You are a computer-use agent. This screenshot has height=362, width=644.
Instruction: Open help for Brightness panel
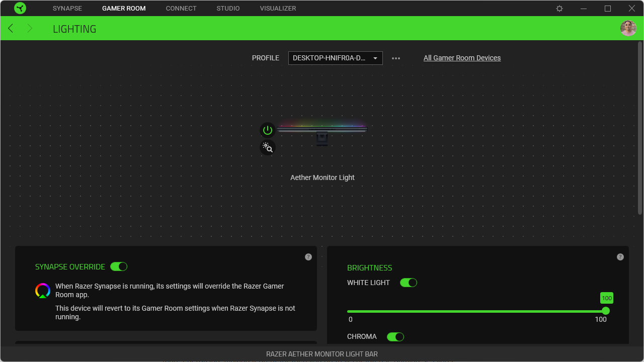pos(620,257)
